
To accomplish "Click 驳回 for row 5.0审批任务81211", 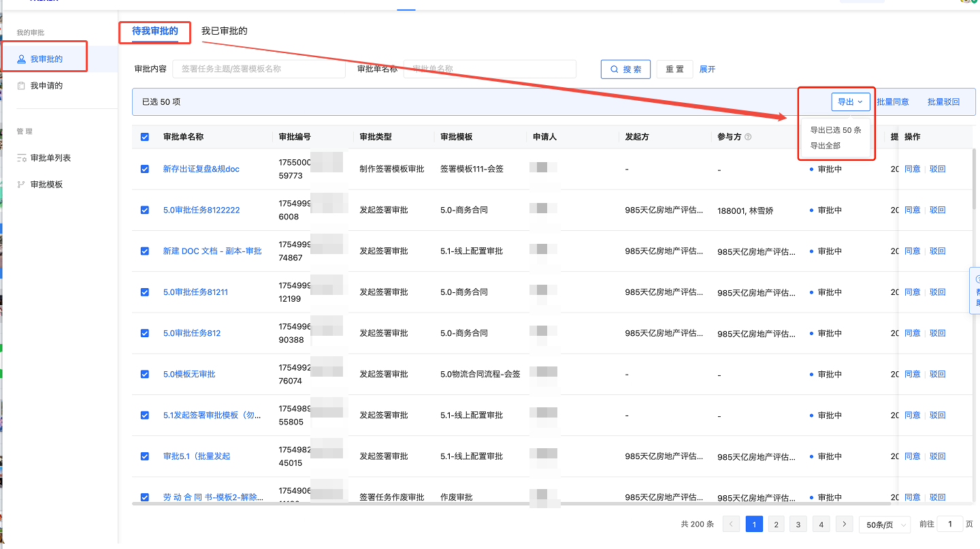I will point(938,292).
